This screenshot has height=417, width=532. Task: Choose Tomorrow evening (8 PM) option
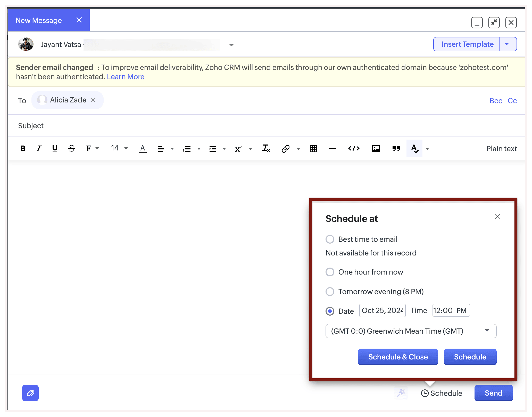[x=330, y=292]
